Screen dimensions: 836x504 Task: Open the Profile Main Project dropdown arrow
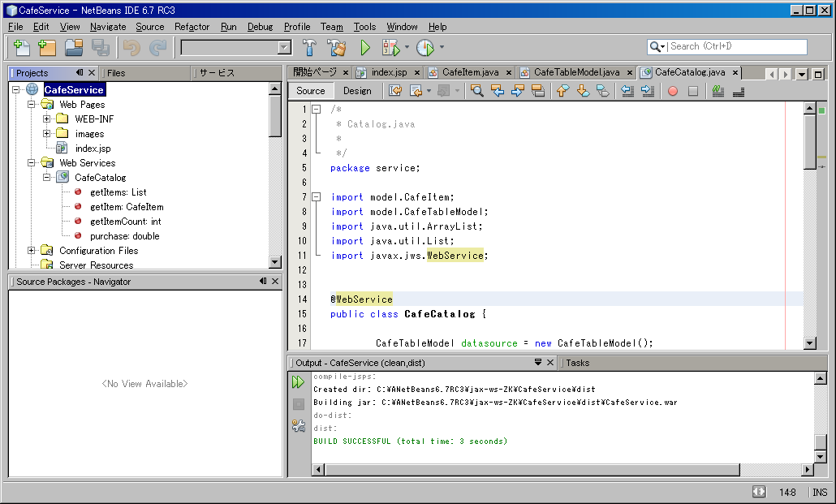pyautogui.click(x=442, y=47)
